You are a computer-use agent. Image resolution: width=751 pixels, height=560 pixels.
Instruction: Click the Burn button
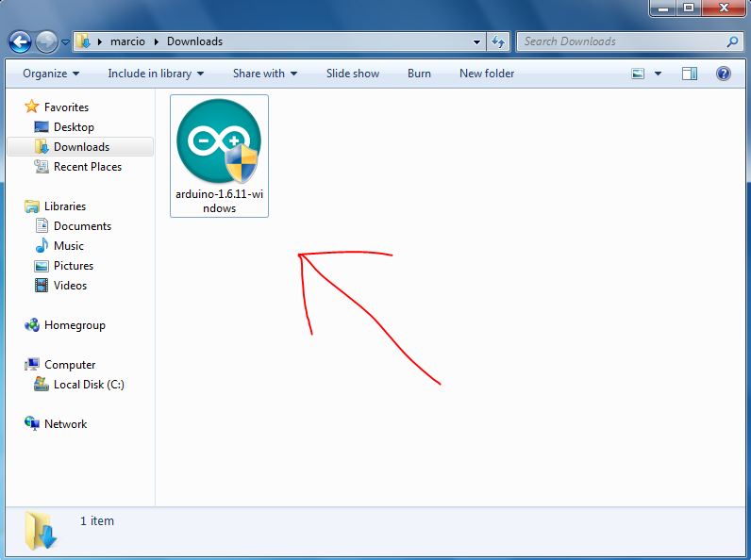tap(419, 74)
